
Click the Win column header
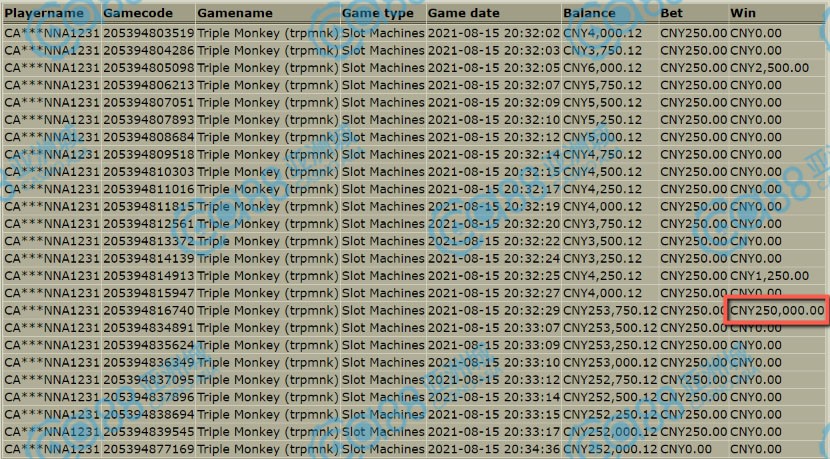744,14
